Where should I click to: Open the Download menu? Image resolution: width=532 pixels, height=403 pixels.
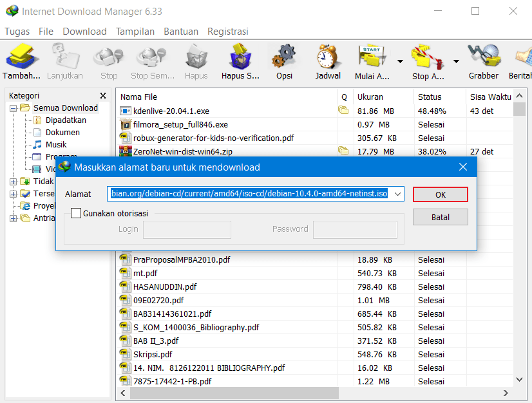point(84,32)
